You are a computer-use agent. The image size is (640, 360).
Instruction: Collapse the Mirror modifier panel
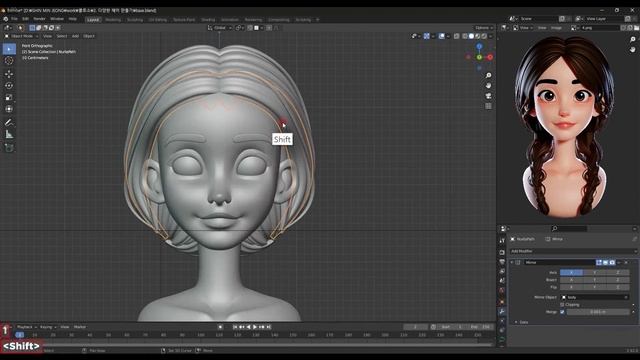click(x=512, y=262)
